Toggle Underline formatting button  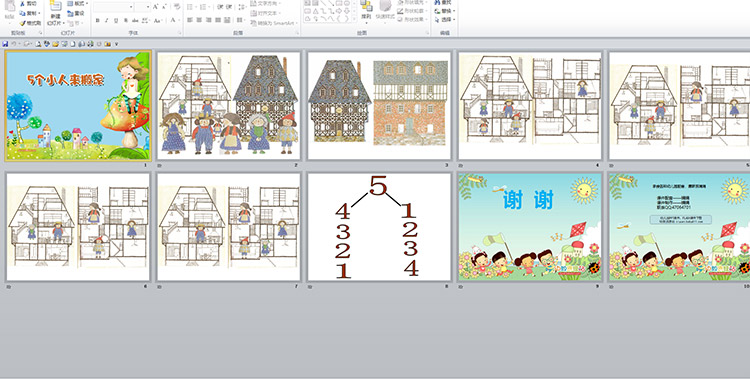[116, 21]
